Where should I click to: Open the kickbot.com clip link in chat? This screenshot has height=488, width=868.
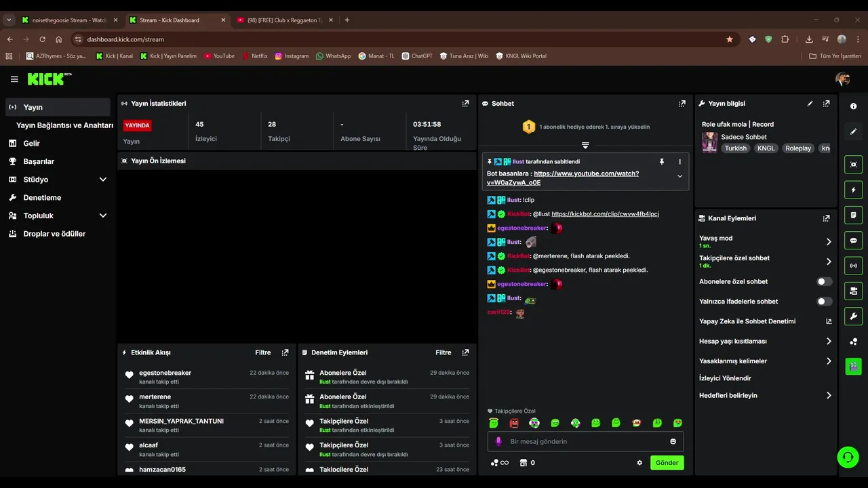(605, 214)
